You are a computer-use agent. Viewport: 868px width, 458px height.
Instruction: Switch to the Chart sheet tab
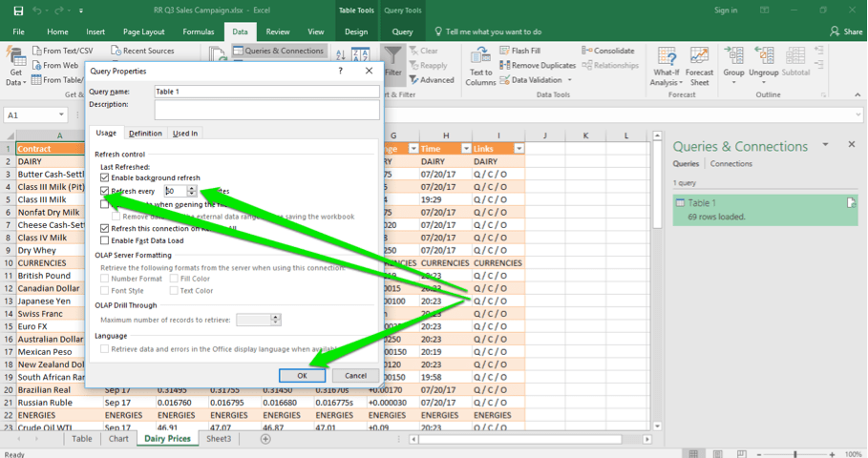tap(118, 439)
